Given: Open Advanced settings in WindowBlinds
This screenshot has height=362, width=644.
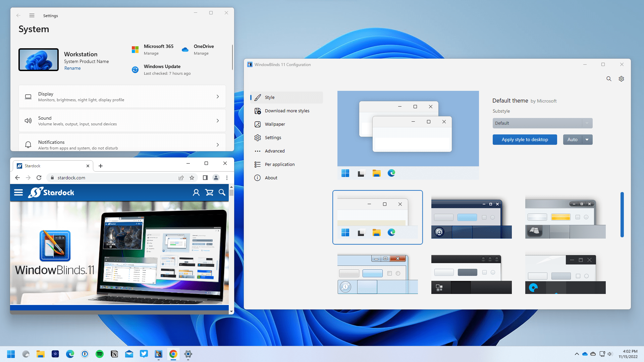Looking at the screenshot, I should pos(275,151).
